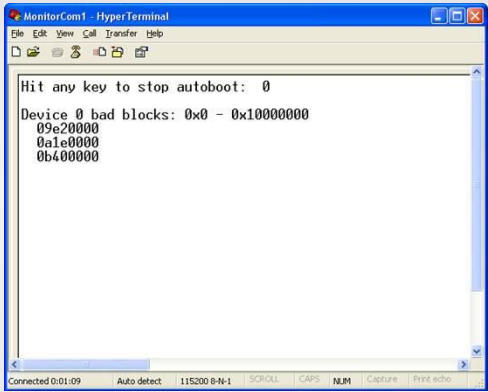This screenshot has width=488, height=392.
Task: Click the HyperTerminal title bar app icon
Action: (x=15, y=16)
